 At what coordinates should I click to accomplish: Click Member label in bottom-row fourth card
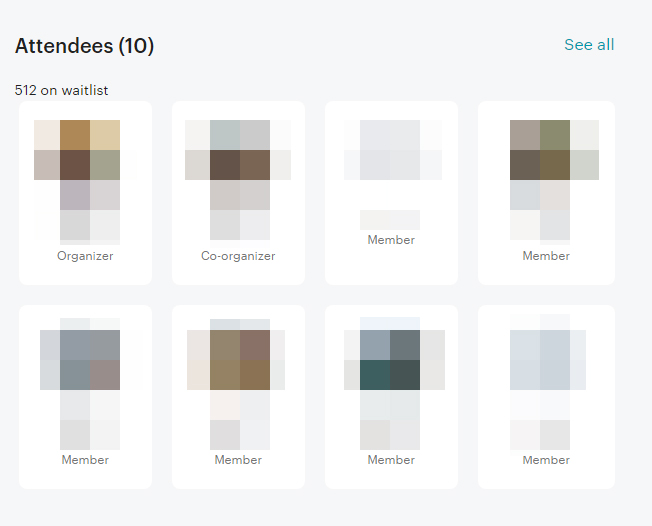pyautogui.click(x=546, y=460)
